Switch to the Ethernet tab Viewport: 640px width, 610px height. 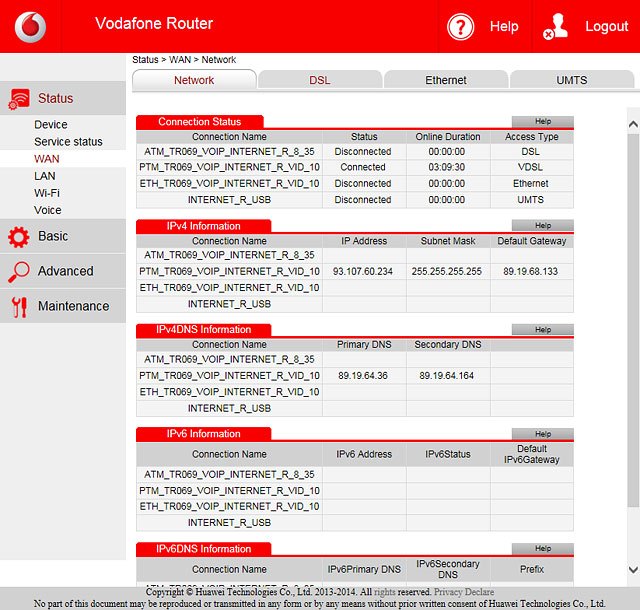[446, 80]
